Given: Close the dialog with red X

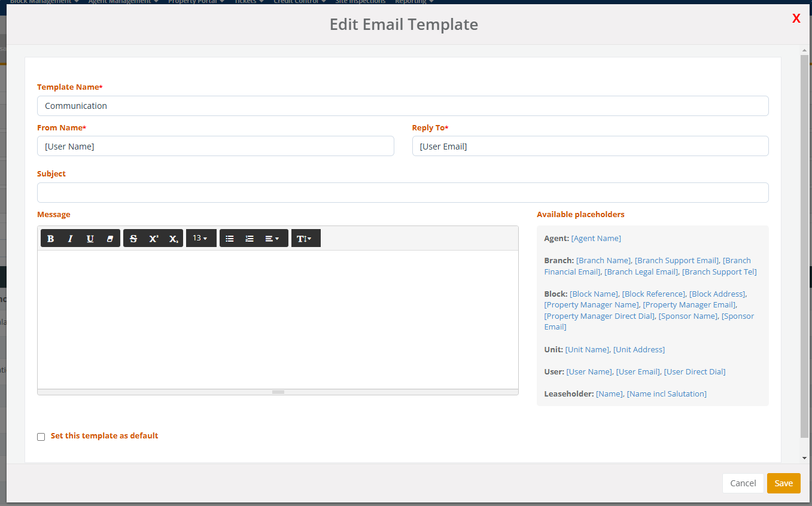Looking at the screenshot, I should 796,19.
